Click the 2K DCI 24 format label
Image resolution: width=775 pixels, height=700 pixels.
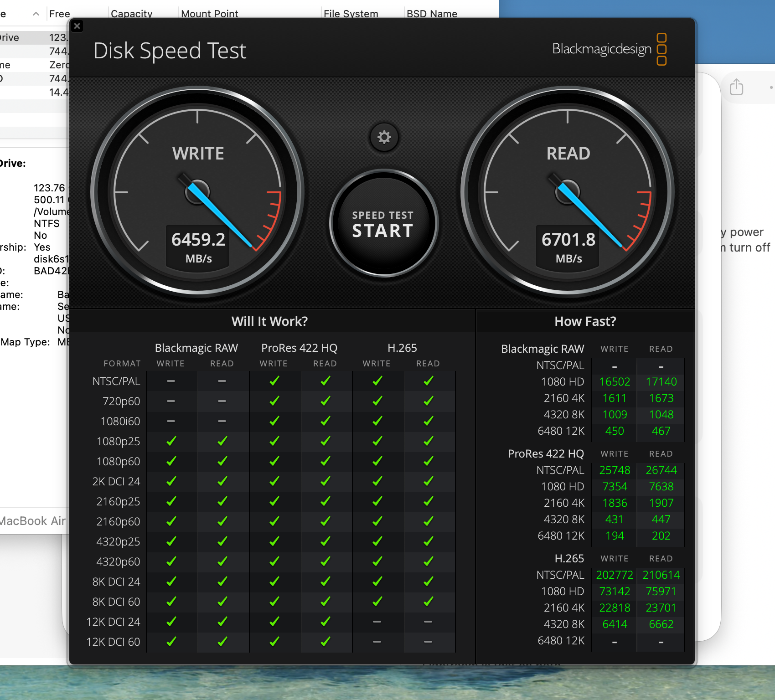[116, 481]
